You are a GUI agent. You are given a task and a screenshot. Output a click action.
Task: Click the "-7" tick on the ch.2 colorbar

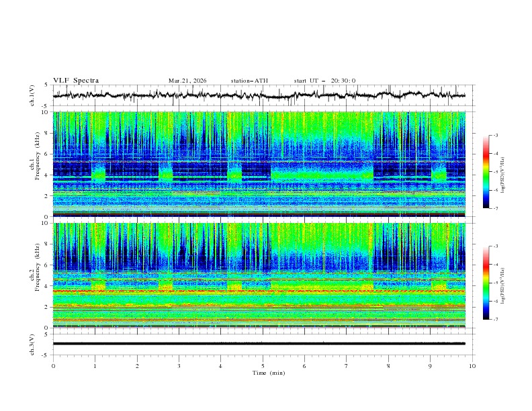pos(495,320)
